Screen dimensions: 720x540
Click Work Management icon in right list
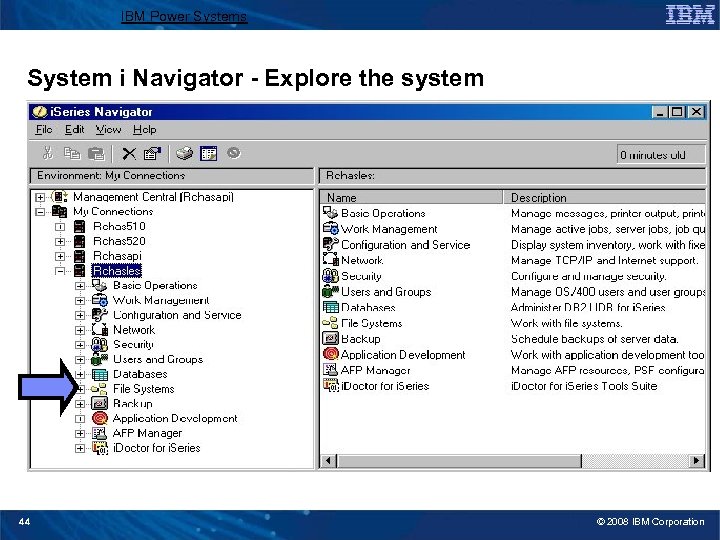coord(330,228)
